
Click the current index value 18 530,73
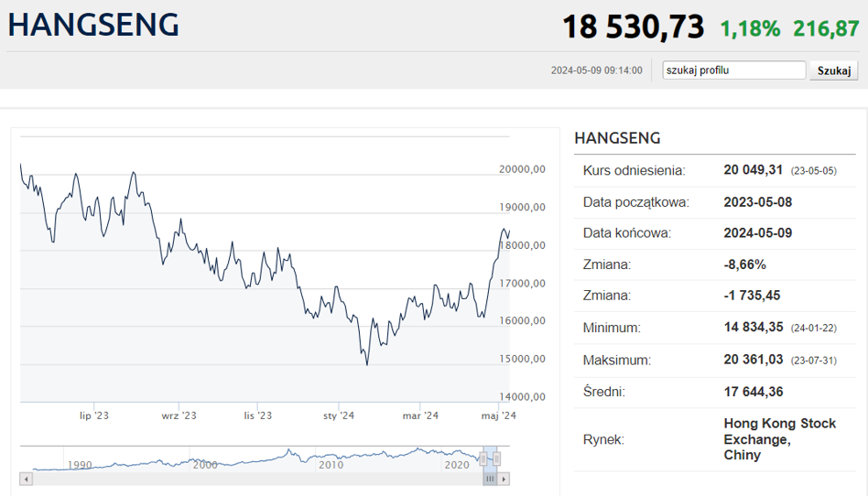pos(633,27)
